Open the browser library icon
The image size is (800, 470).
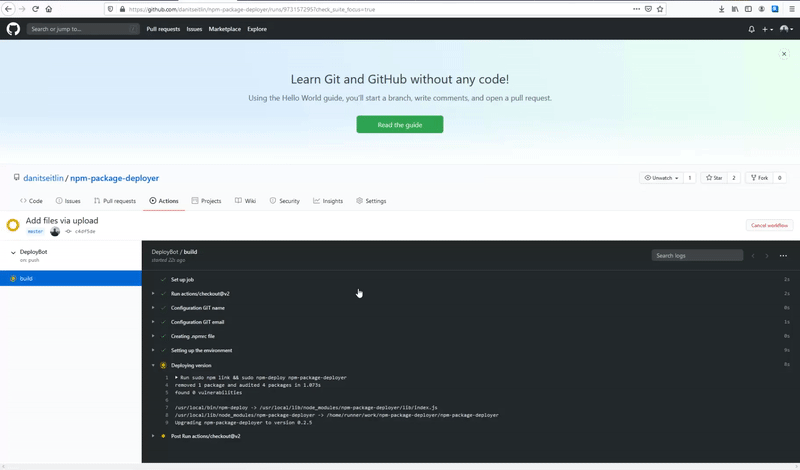(x=735, y=9)
